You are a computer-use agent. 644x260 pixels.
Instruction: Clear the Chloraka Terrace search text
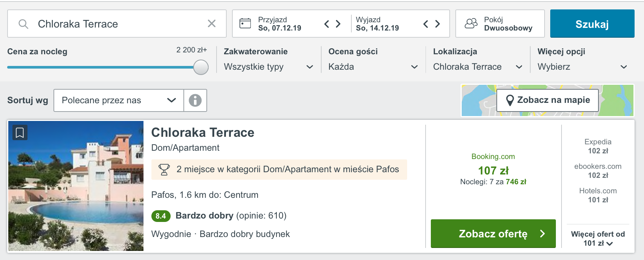212,24
